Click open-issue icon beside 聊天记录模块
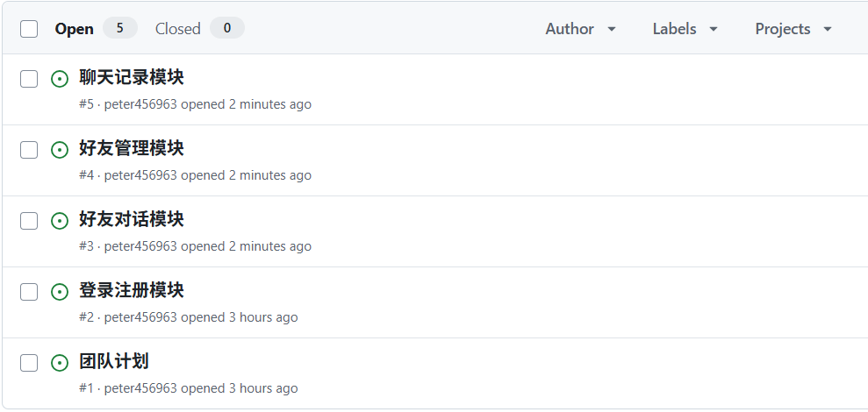 60,79
